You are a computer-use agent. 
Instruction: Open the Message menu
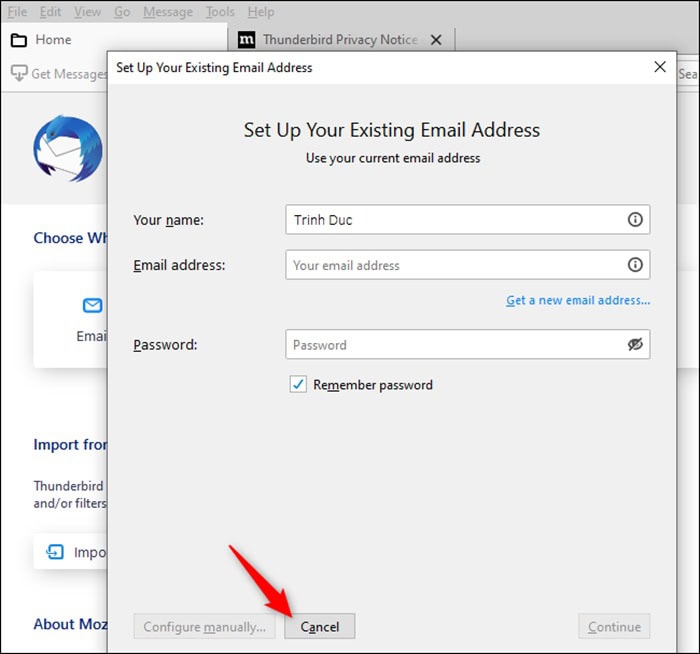point(168,12)
